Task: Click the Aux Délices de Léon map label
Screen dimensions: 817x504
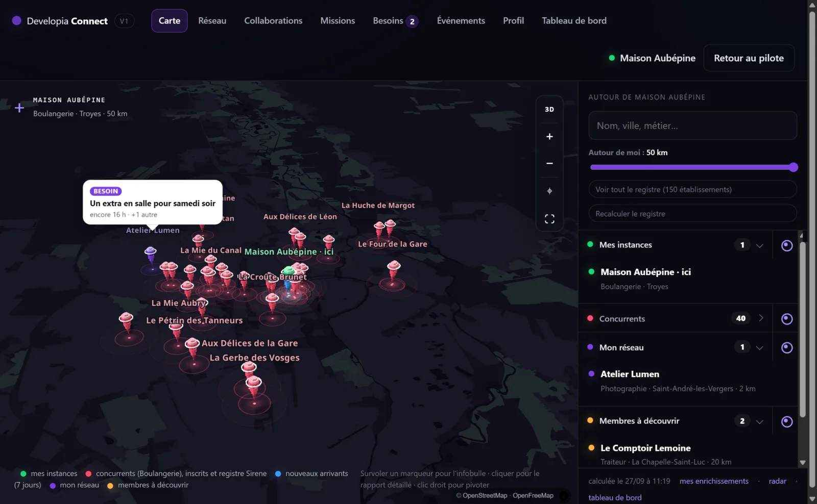Action: 300,216
